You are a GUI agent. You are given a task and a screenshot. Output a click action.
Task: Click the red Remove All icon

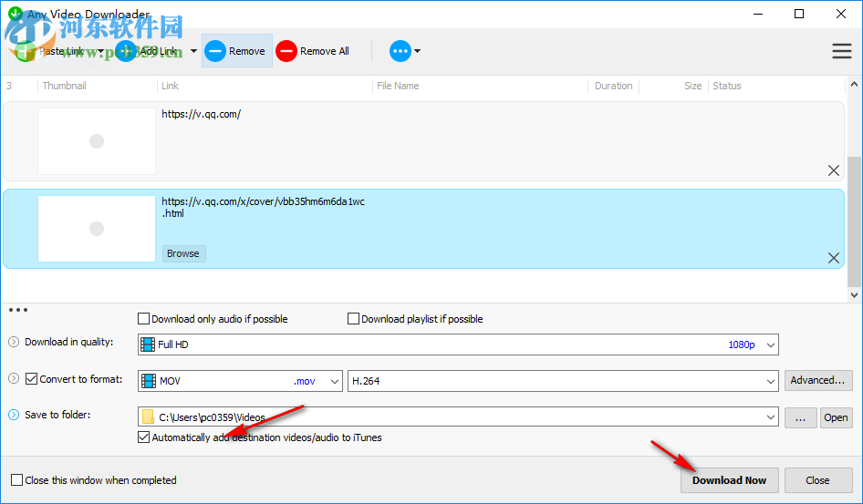(x=286, y=51)
